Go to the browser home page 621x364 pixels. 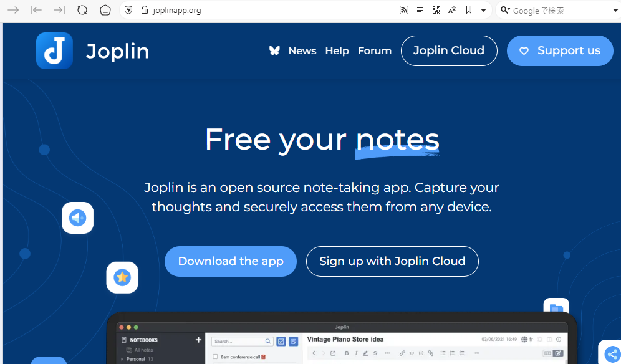105,10
